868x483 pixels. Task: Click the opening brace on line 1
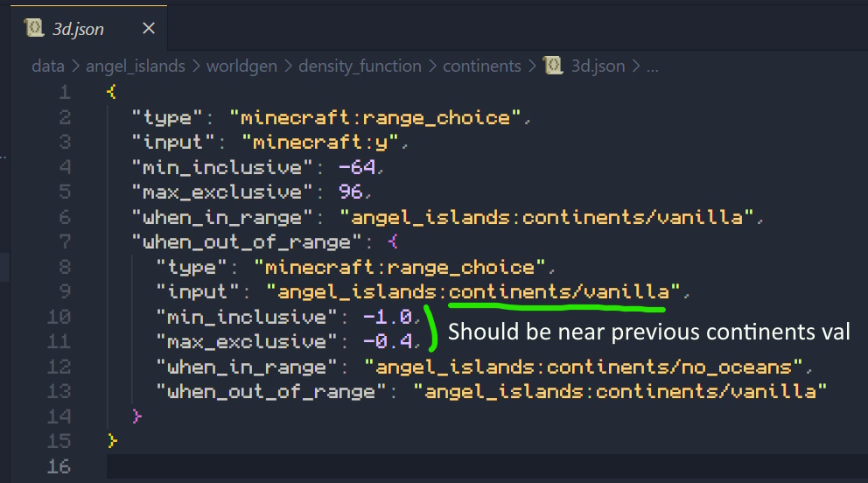[112, 92]
